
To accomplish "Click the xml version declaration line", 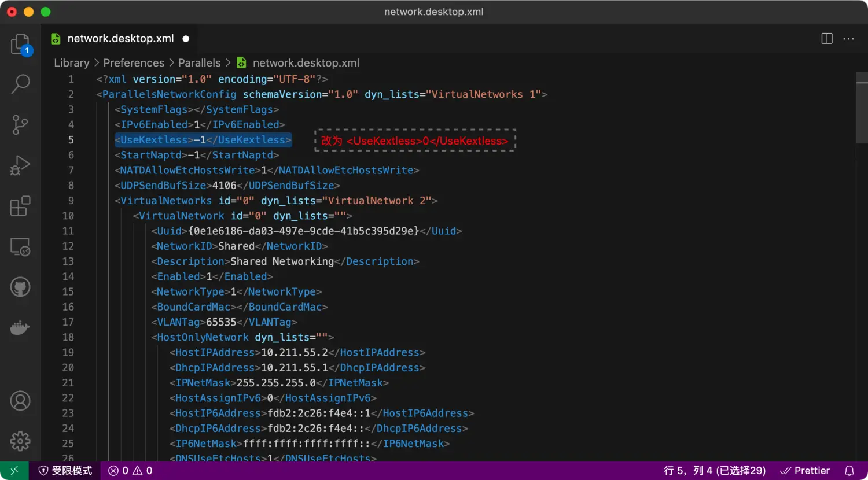I will 212,79.
